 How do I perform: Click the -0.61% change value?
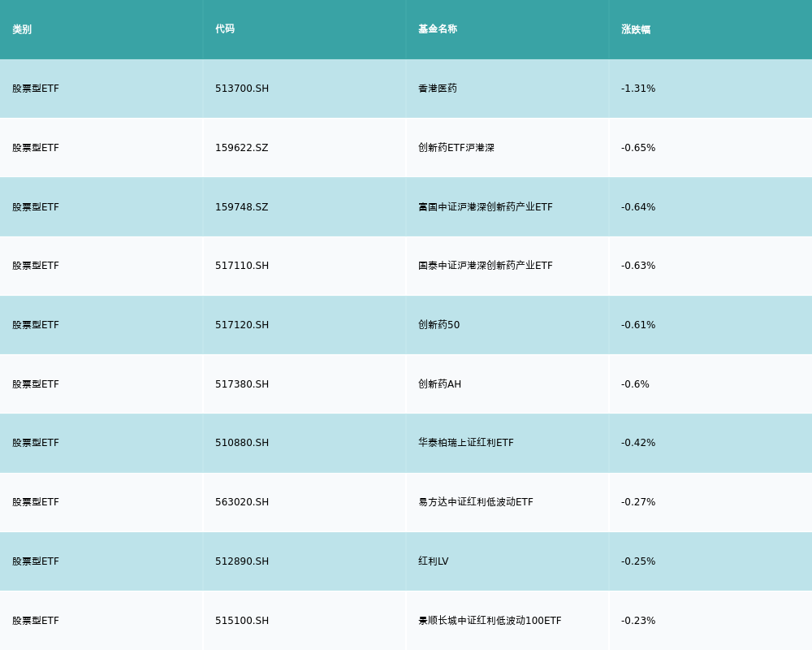tap(638, 325)
